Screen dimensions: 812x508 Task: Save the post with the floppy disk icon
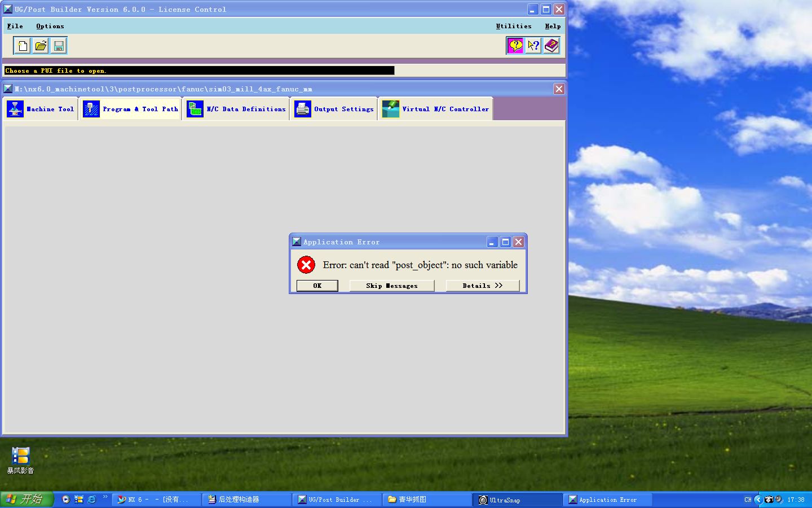point(59,46)
